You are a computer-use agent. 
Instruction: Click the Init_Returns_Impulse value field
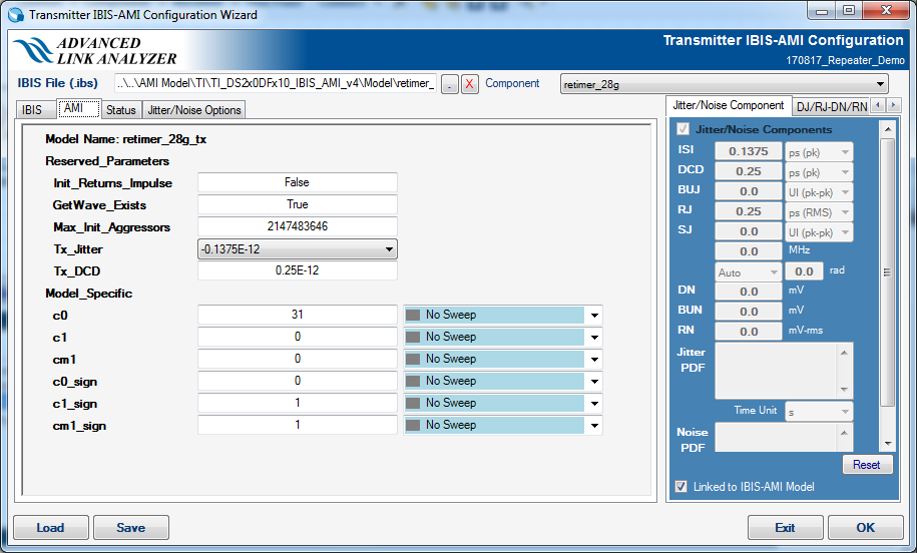pos(298,182)
